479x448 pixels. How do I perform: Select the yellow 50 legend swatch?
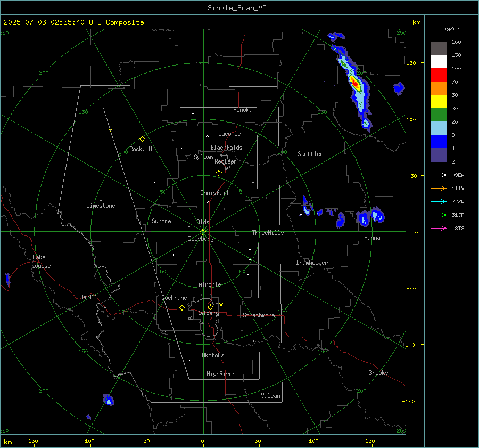(439, 102)
